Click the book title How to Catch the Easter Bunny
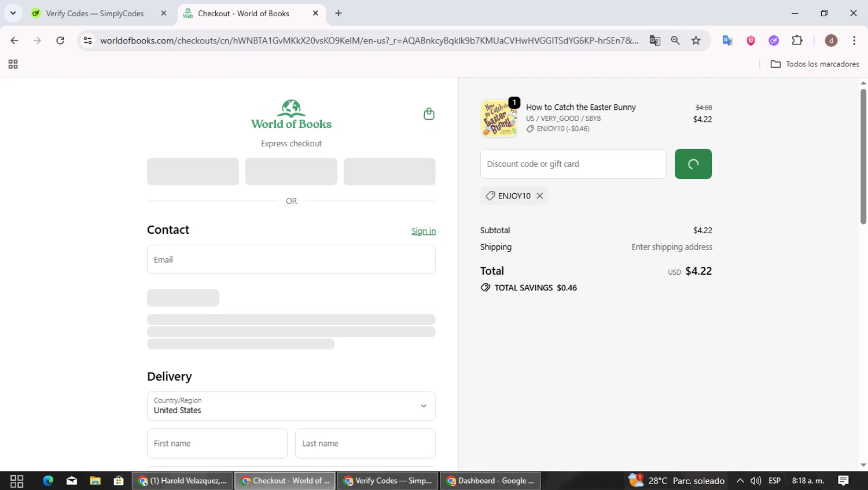The width and height of the screenshot is (868, 490). 580,107
